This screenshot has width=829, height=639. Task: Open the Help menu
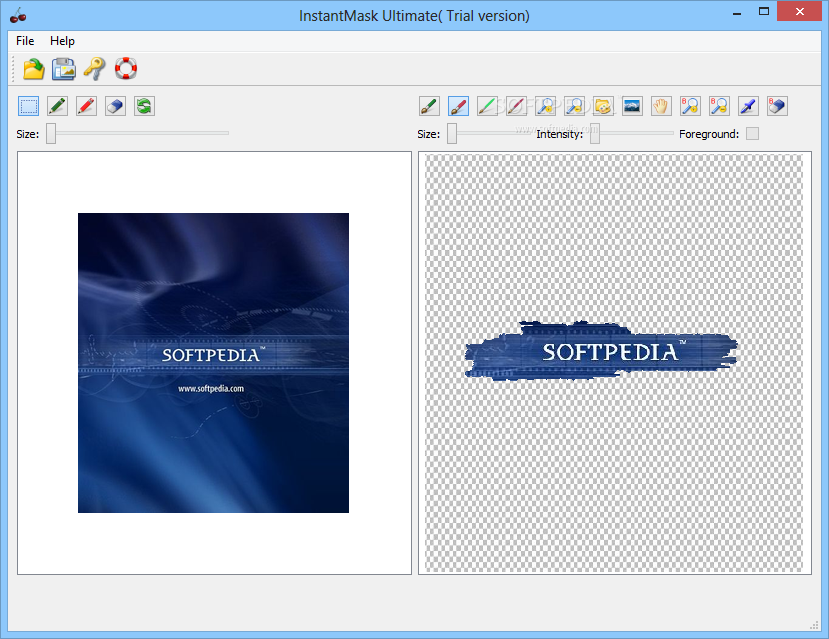[62, 41]
